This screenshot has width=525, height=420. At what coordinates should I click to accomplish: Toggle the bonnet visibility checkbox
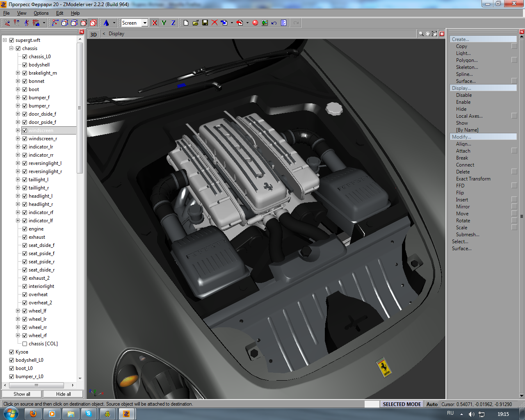(x=25, y=81)
